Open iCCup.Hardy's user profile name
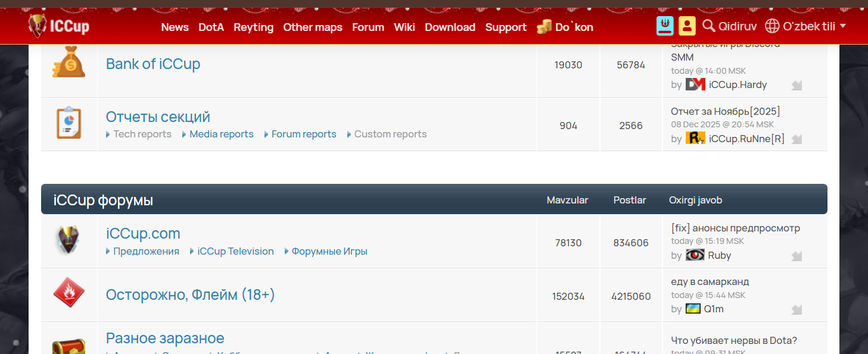 point(738,84)
